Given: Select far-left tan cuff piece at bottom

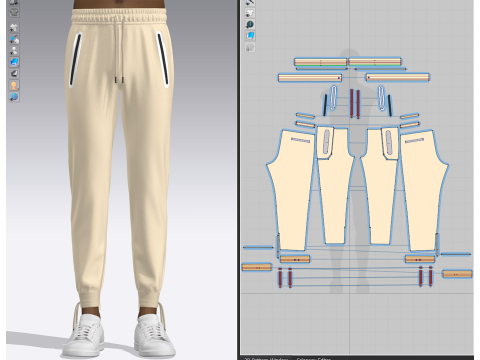Looking at the screenshot, I should (257, 267).
